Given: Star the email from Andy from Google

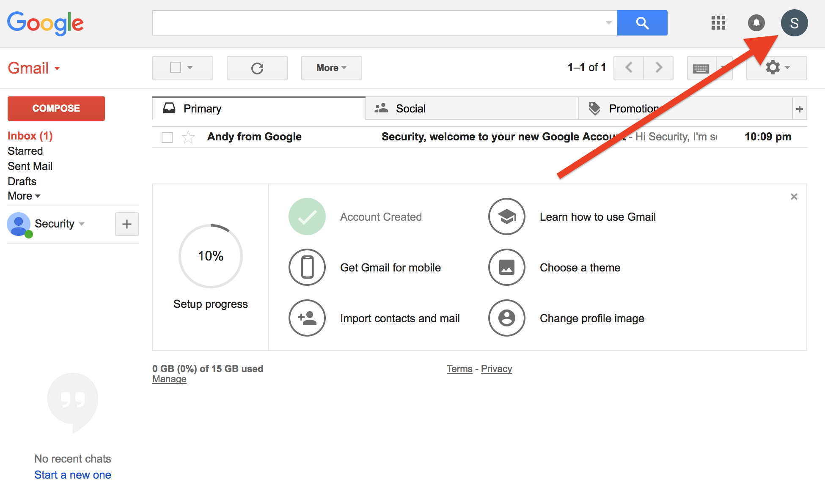Looking at the screenshot, I should (187, 137).
